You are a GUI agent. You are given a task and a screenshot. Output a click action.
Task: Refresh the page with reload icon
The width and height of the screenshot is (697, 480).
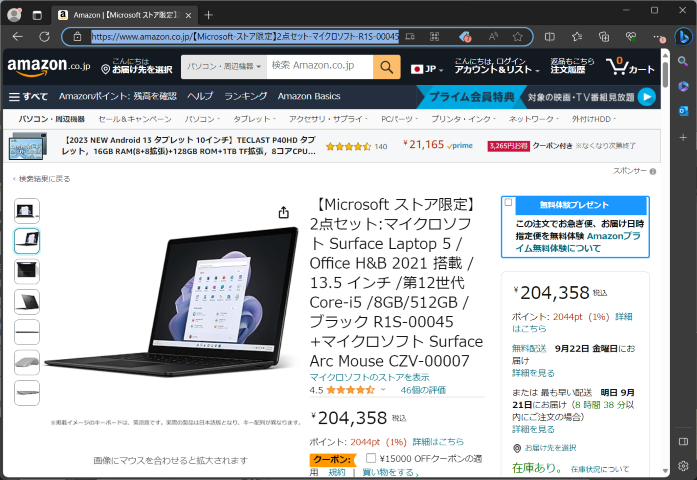point(44,36)
